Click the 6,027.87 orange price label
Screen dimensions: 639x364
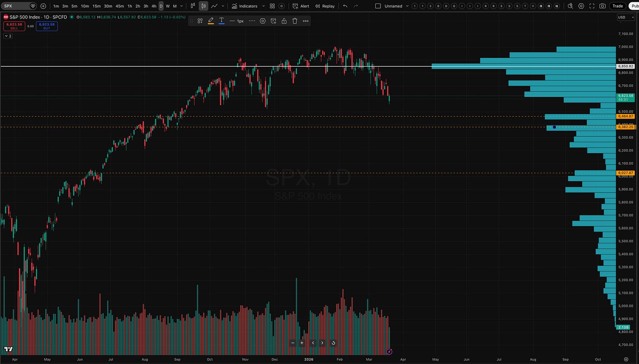click(x=625, y=173)
